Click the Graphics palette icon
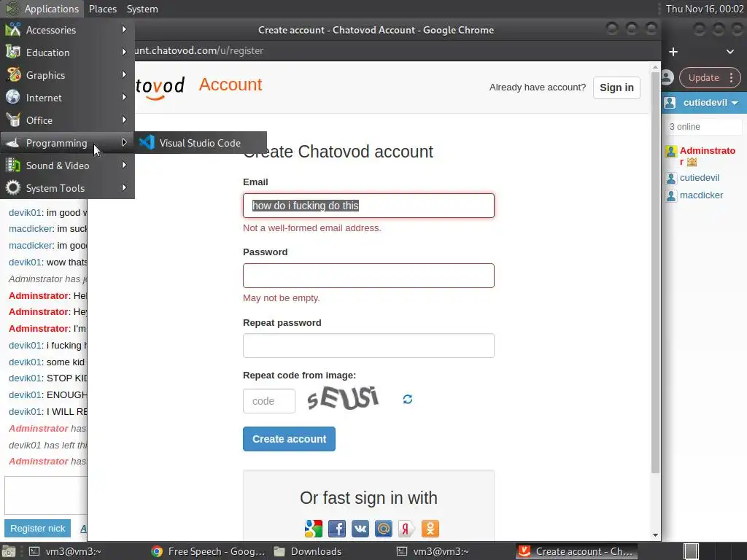The height and width of the screenshot is (560, 747). pyautogui.click(x=13, y=75)
